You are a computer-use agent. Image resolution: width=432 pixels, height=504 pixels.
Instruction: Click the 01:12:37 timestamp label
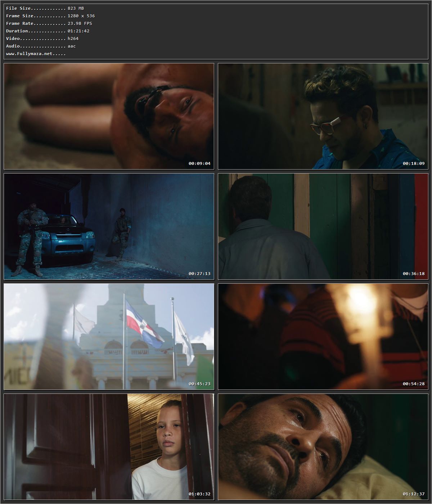pyautogui.click(x=414, y=494)
